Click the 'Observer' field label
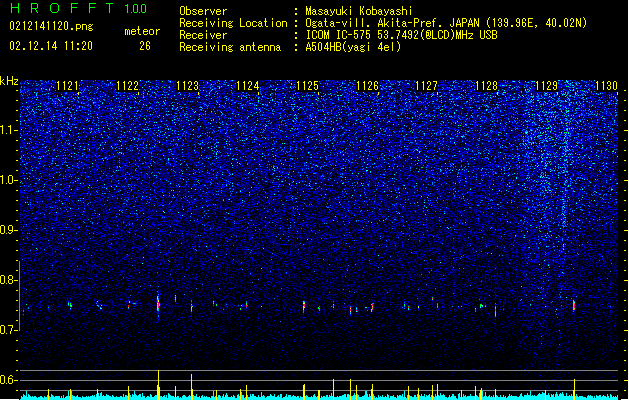The width and height of the screenshot is (629, 400). point(203,11)
